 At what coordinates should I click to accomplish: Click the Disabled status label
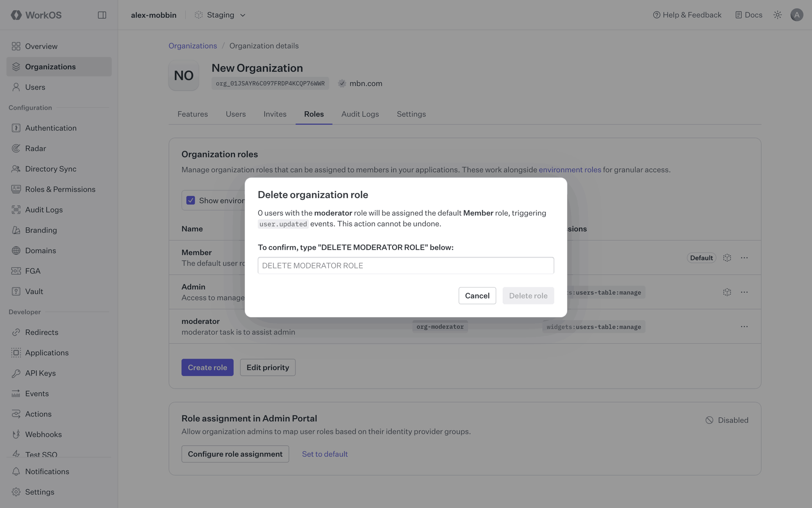click(x=727, y=420)
